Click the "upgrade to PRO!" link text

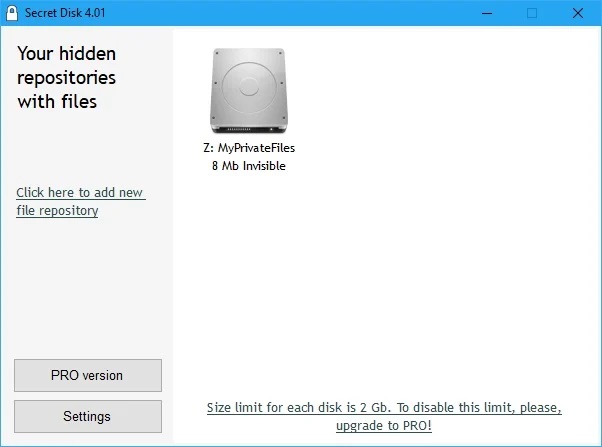pyautogui.click(x=384, y=426)
